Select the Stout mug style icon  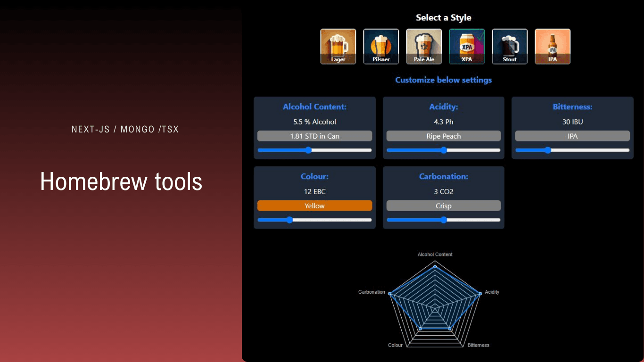coord(510,46)
